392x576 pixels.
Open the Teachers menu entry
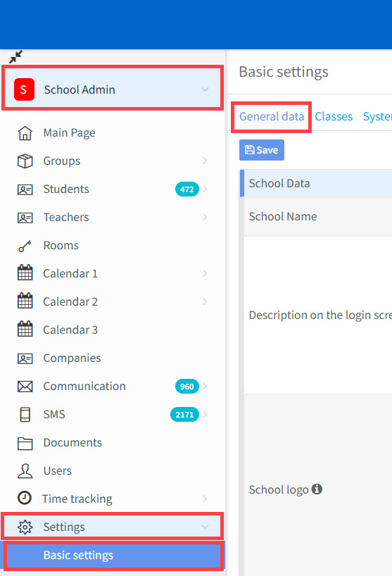(66, 217)
